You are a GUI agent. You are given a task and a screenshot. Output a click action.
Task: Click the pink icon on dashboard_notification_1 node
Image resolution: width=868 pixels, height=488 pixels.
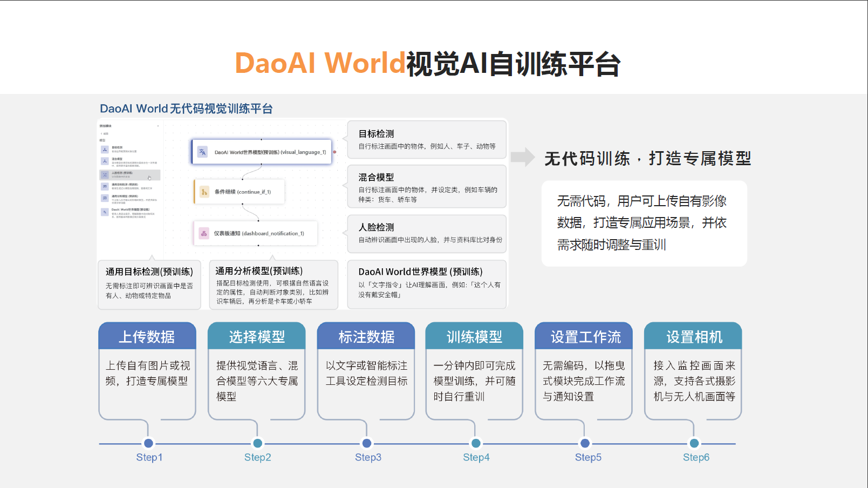point(204,233)
